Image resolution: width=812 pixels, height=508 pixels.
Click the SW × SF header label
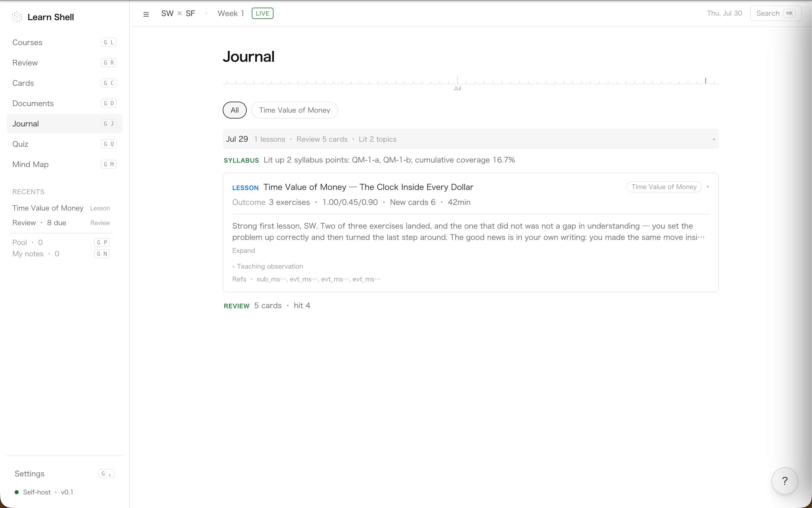[x=178, y=14]
